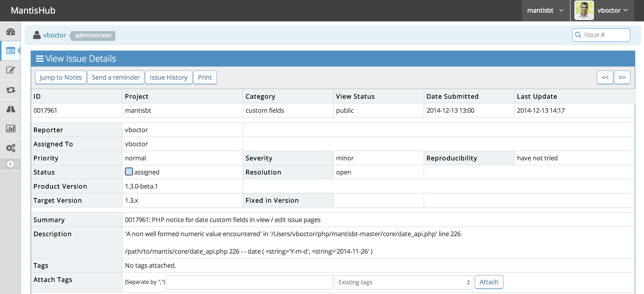This screenshot has height=294, width=644.
Task: Open the Issue History tab
Action: 168,77
